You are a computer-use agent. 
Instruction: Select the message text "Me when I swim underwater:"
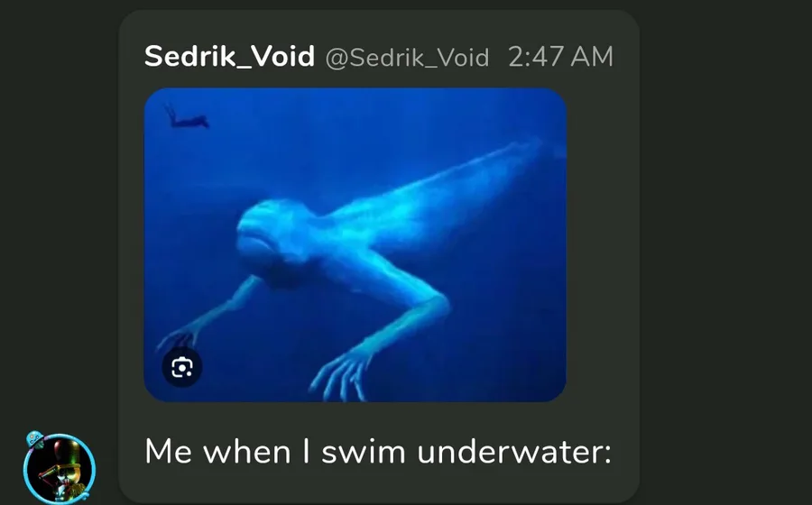378,451
